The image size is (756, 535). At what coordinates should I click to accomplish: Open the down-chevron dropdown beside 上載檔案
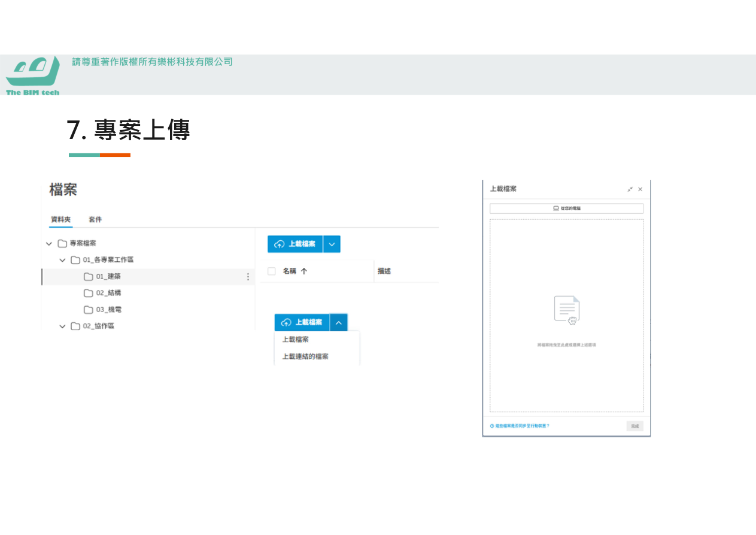tap(332, 244)
